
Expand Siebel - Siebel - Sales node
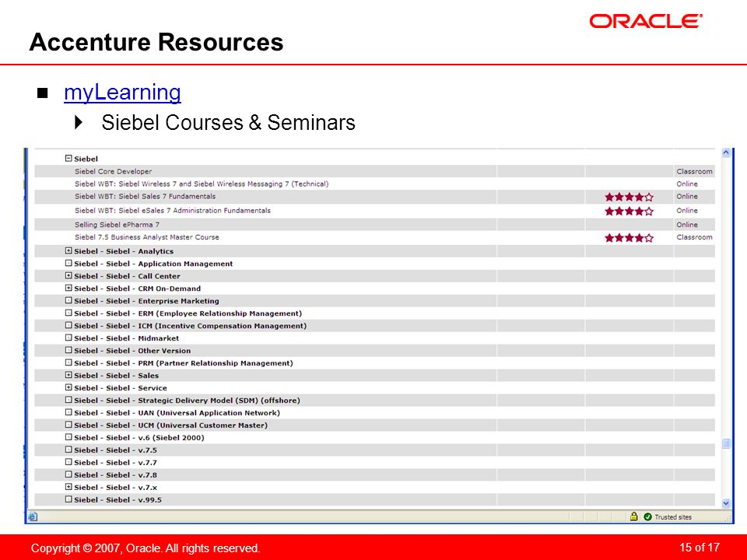(x=68, y=375)
